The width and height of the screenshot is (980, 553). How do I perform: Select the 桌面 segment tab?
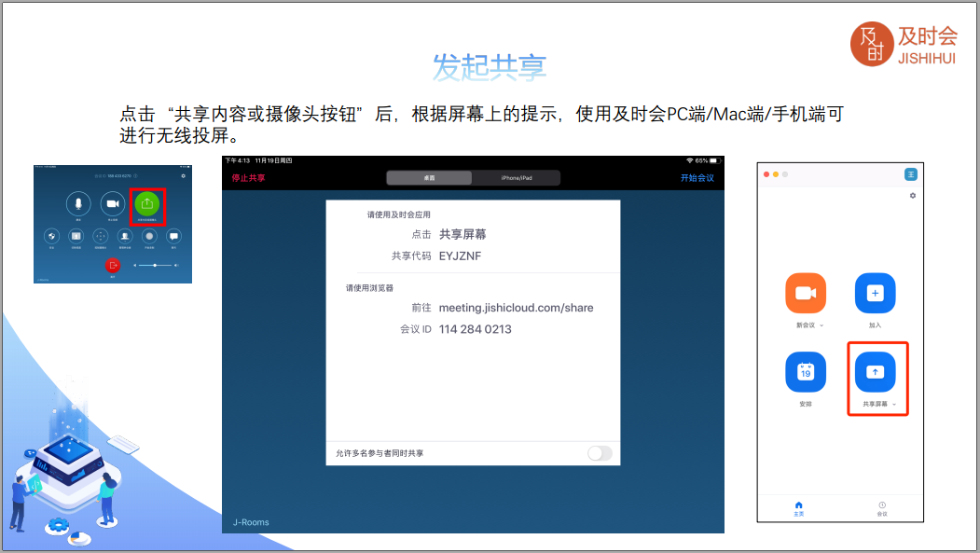coord(429,178)
